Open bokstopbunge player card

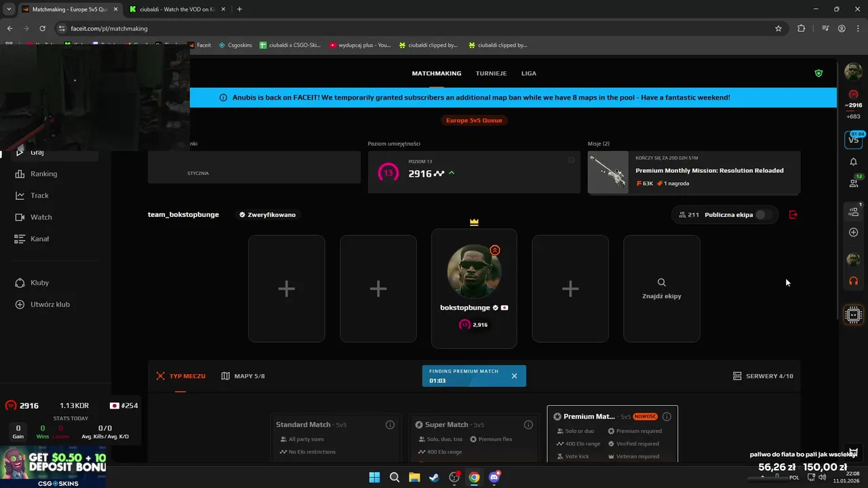tap(474, 289)
